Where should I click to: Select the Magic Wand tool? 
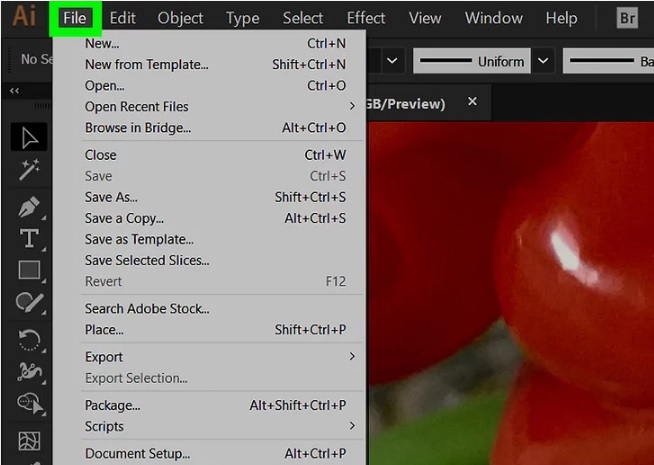click(29, 169)
